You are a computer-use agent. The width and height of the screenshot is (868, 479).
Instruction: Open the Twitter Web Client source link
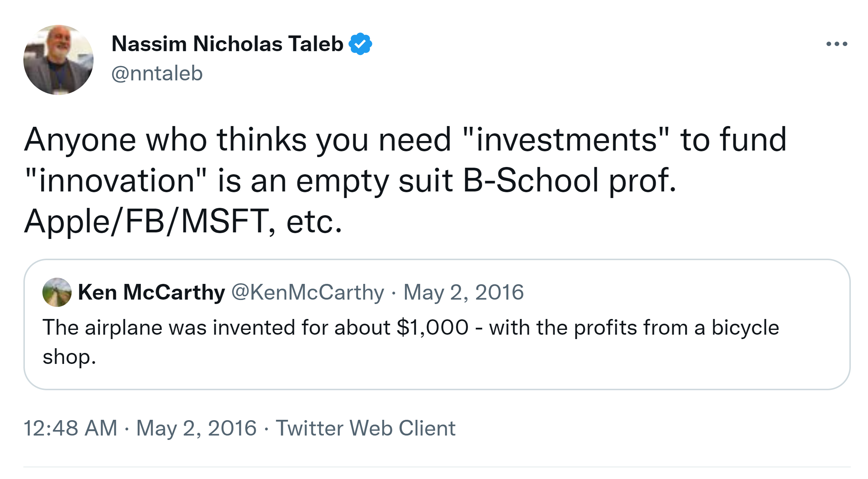(365, 428)
